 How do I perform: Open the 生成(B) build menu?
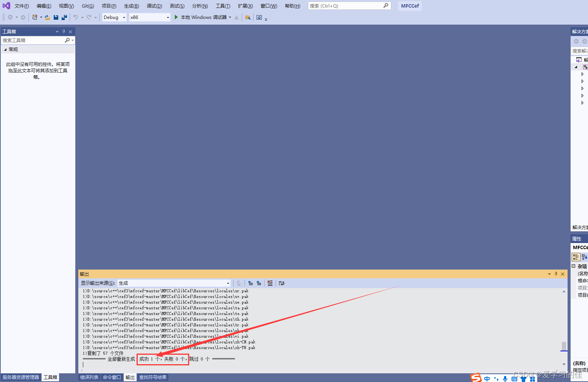[x=131, y=6]
